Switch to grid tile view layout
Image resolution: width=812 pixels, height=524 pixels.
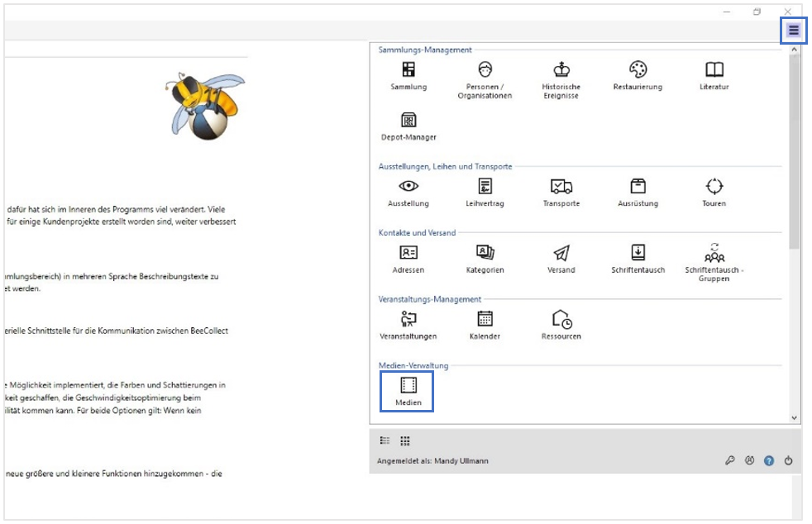coord(405,441)
